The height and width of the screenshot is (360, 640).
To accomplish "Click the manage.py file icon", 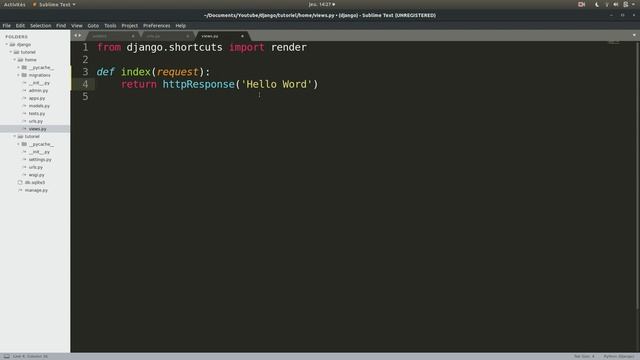I will pyautogui.click(x=20, y=190).
